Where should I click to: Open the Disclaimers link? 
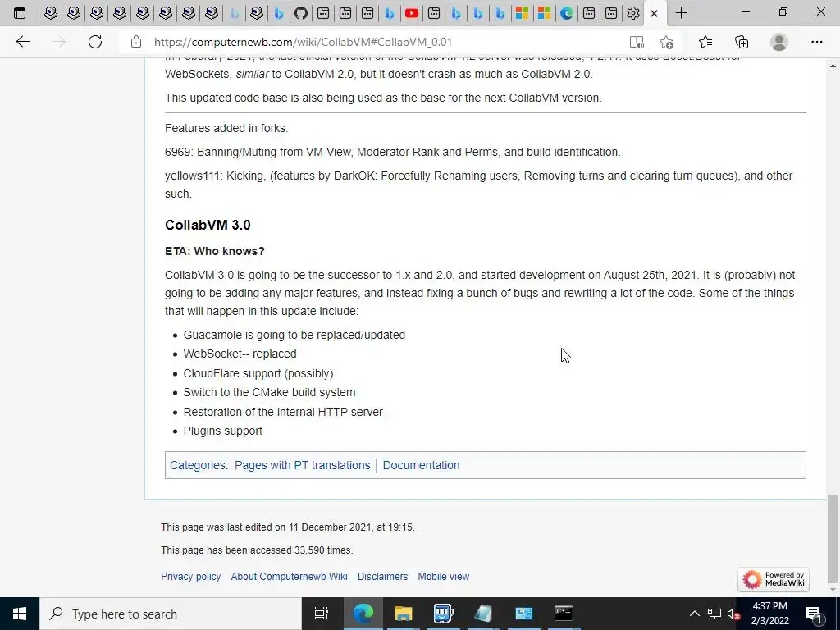pos(382,577)
